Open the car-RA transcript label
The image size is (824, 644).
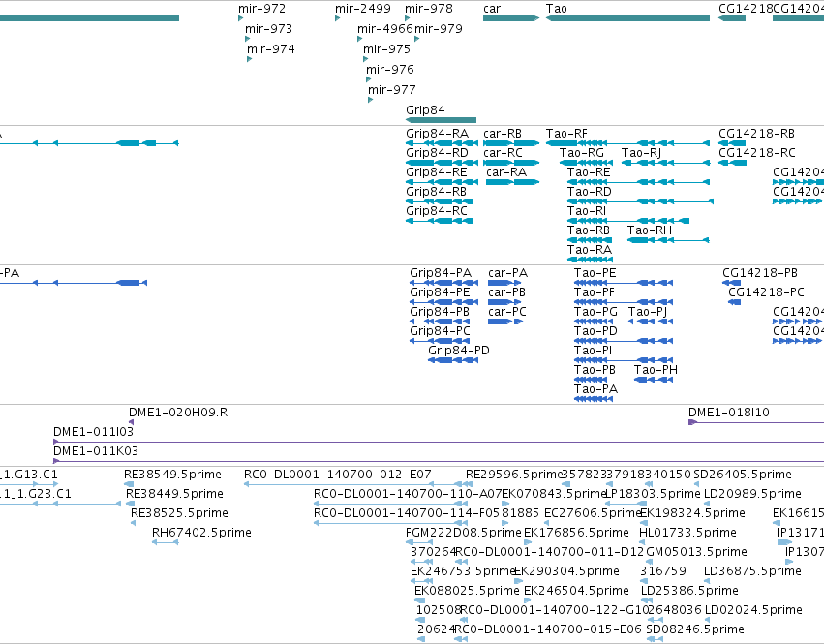point(506,172)
